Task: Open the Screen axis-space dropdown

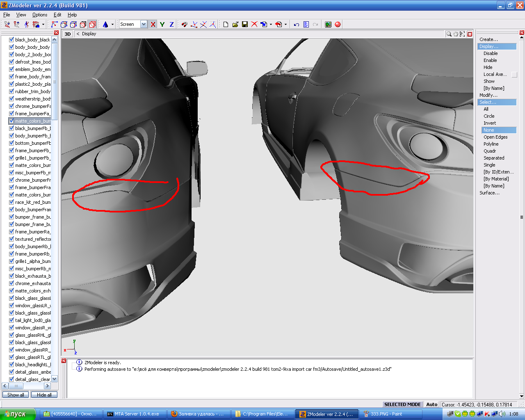Action: [x=144, y=25]
